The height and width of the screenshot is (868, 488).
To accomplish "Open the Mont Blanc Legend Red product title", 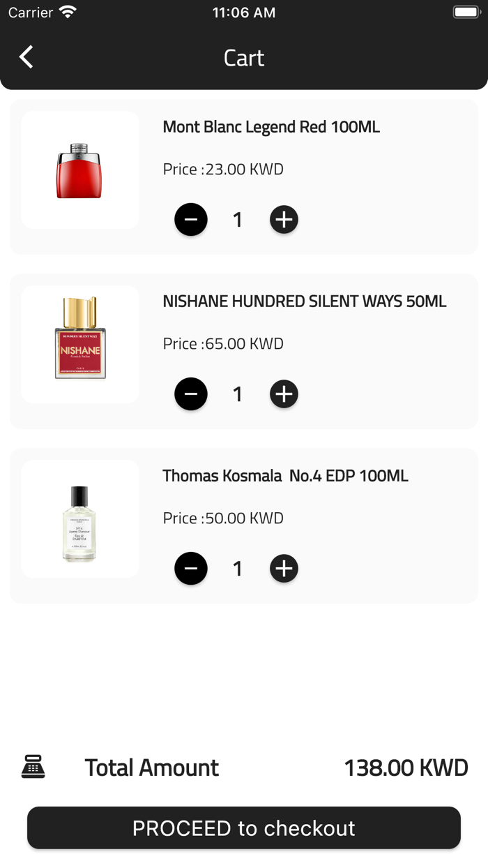I will 270,127.
